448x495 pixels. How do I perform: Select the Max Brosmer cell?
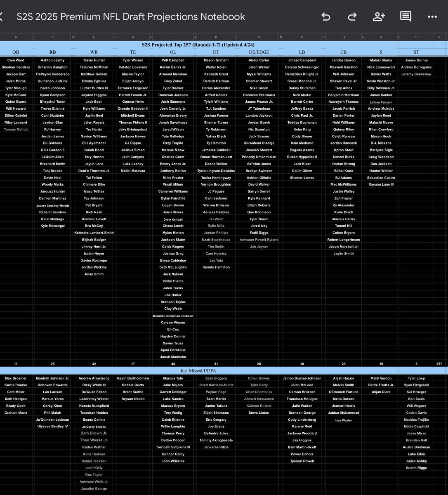[x=16, y=378]
